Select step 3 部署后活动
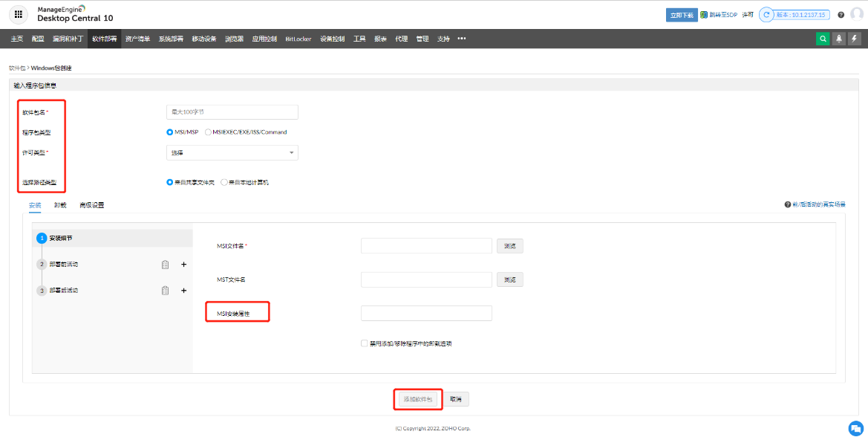 click(64, 291)
